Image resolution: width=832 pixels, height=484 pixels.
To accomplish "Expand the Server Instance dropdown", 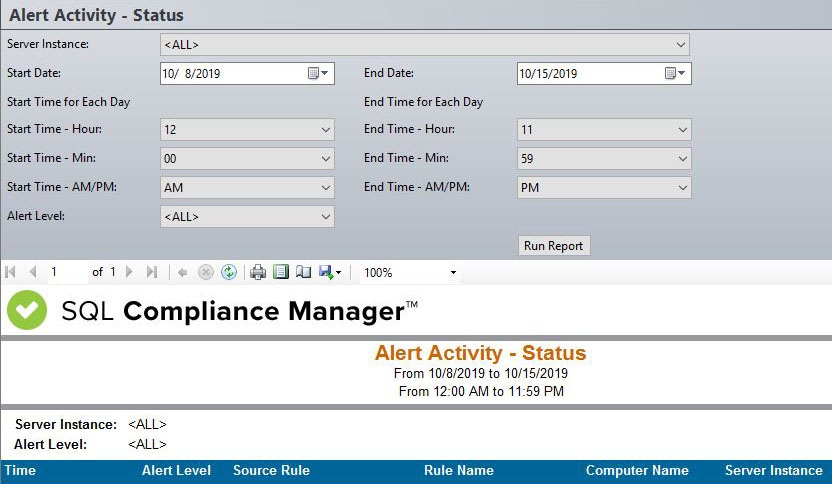I will click(681, 44).
